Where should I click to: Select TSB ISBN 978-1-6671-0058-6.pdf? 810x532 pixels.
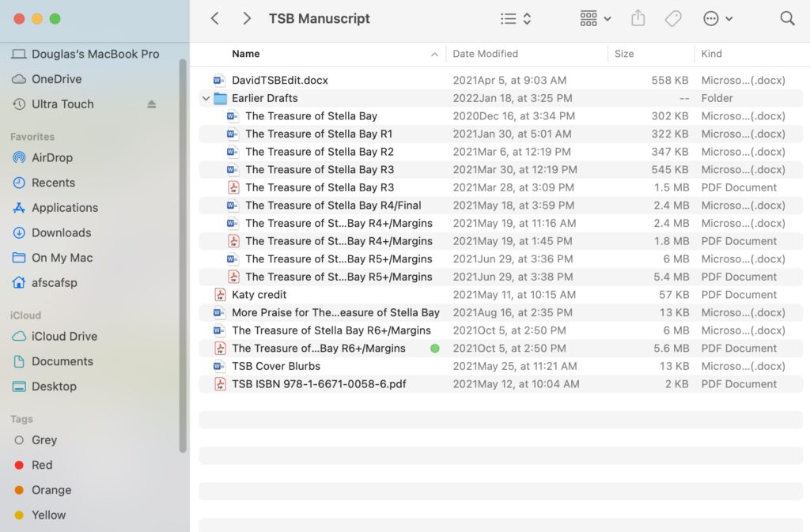coord(501,384)
